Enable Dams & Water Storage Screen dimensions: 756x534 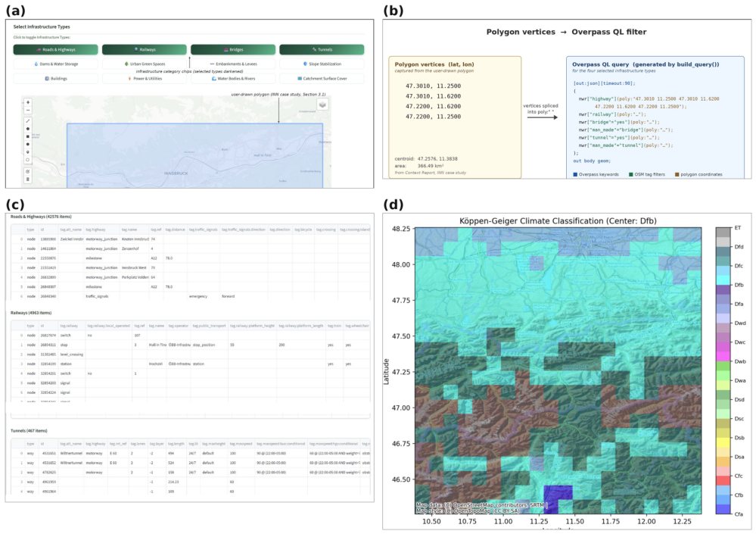point(55,64)
